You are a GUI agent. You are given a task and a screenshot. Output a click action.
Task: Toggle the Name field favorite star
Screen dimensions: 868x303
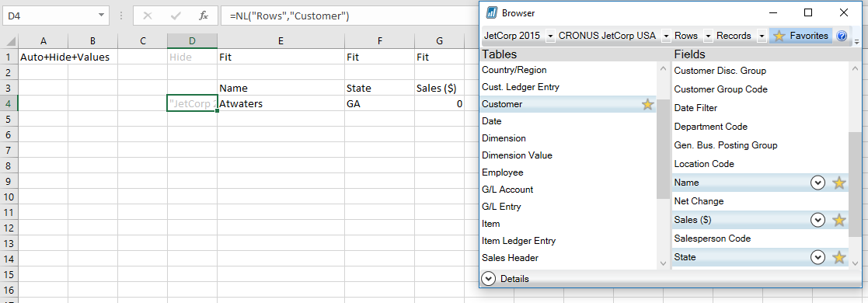pyautogui.click(x=839, y=183)
